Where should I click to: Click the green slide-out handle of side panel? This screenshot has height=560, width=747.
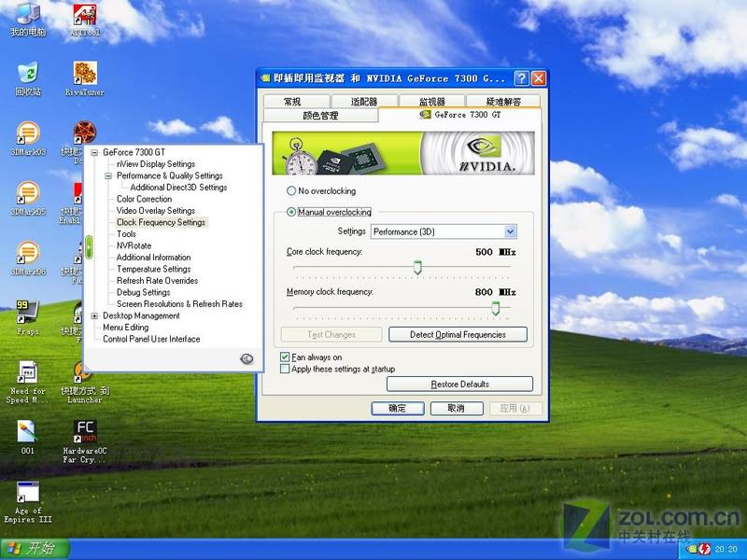pyautogui.click(x=88, y=247)
